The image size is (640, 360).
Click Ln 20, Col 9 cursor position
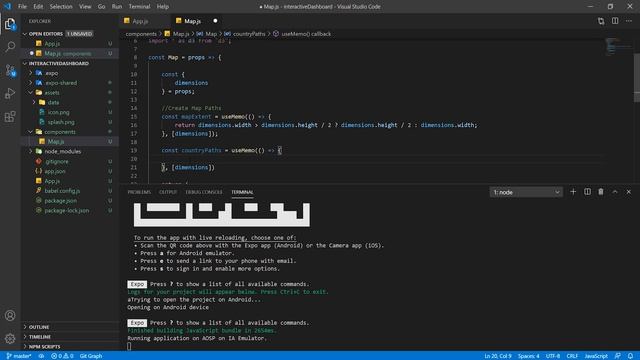(497, 356)
